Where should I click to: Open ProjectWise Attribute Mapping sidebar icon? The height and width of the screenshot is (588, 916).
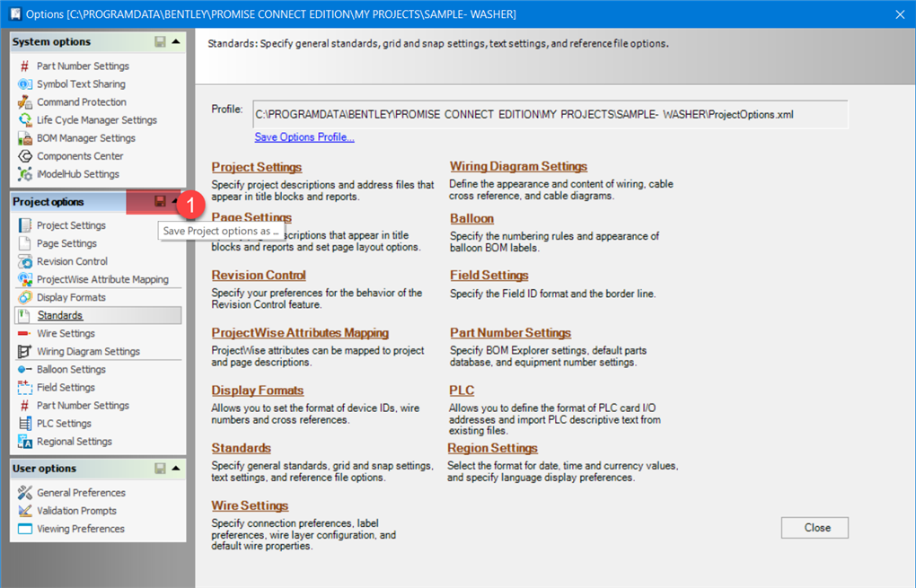[x=24, y=280]
